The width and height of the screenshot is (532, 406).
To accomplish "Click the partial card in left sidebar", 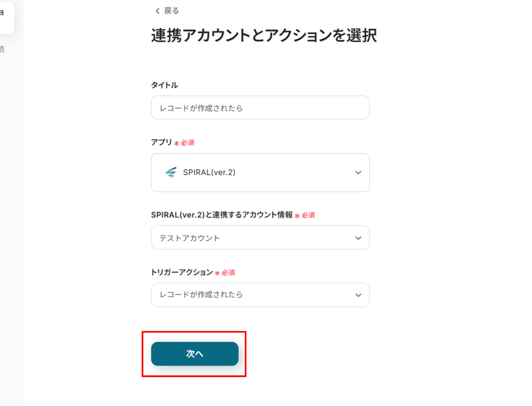I will click(6, 17).
